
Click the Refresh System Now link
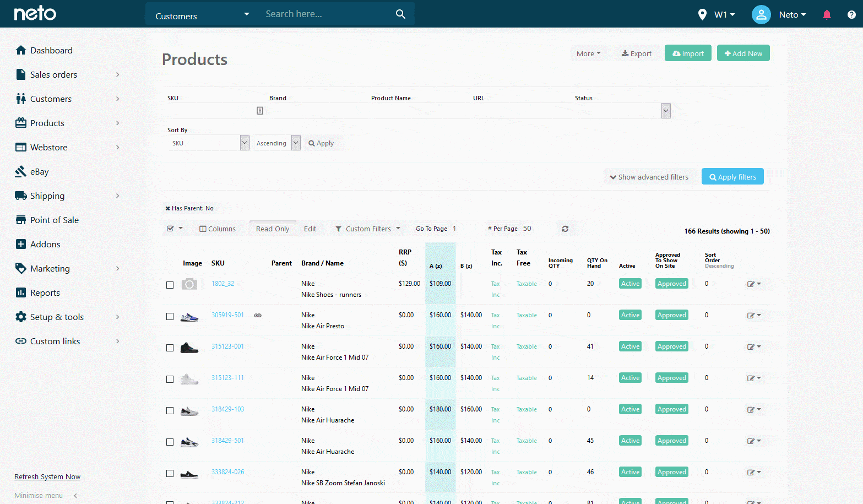[47, 476]
